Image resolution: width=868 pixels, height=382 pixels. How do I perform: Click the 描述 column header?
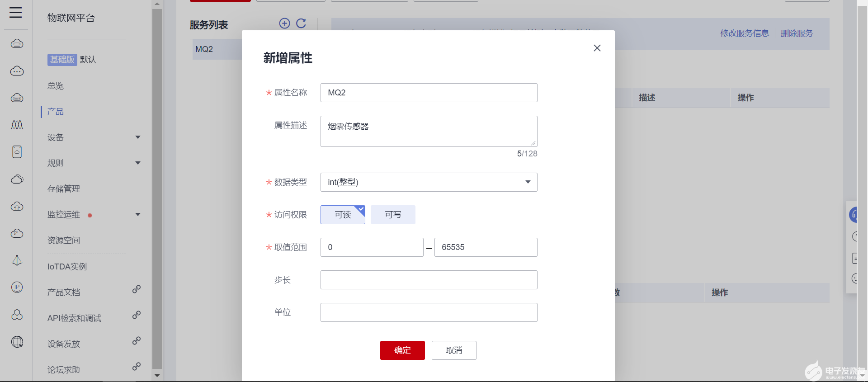pyautogui.click(x=647, y=98)
